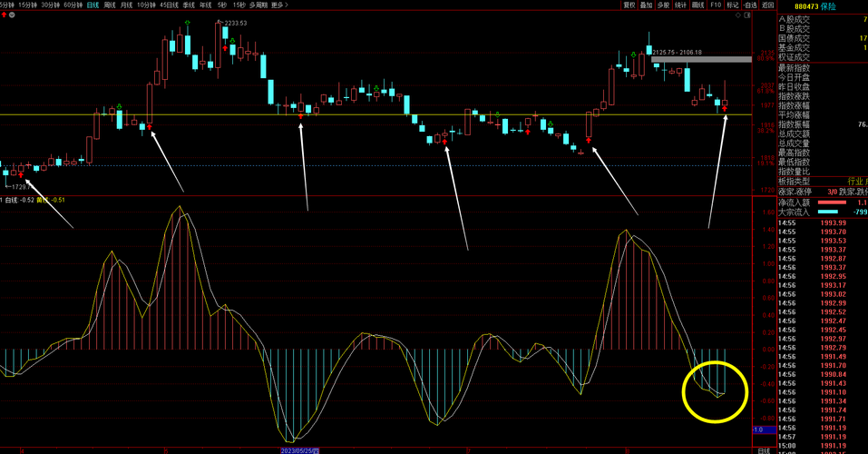Click the 基金成交 row
Image resolution: width=868 pixels, height=454 pixels.
[x=823, y=48]
